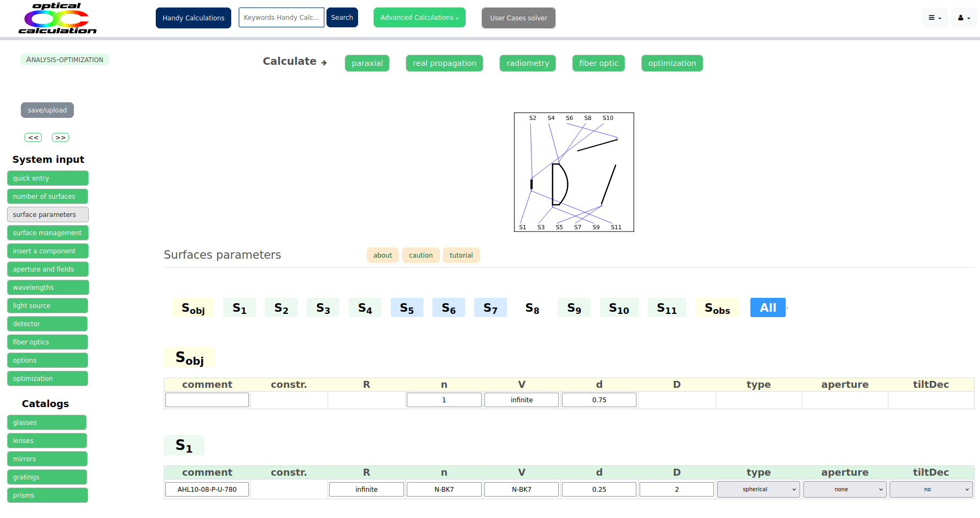This screenshot has width=980, height=518.
Task: Click the Handy Calculations button
Action: (x=193, y=18)
